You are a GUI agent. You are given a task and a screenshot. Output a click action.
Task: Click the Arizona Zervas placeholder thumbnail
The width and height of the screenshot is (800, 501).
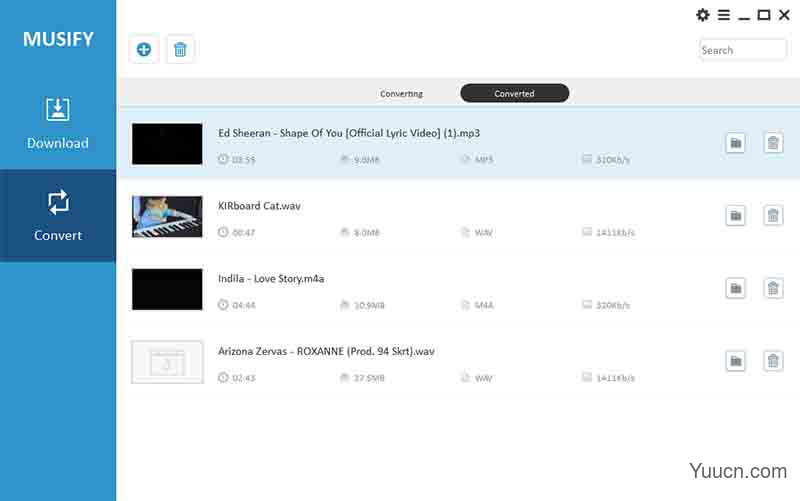[x=167, y=362]
